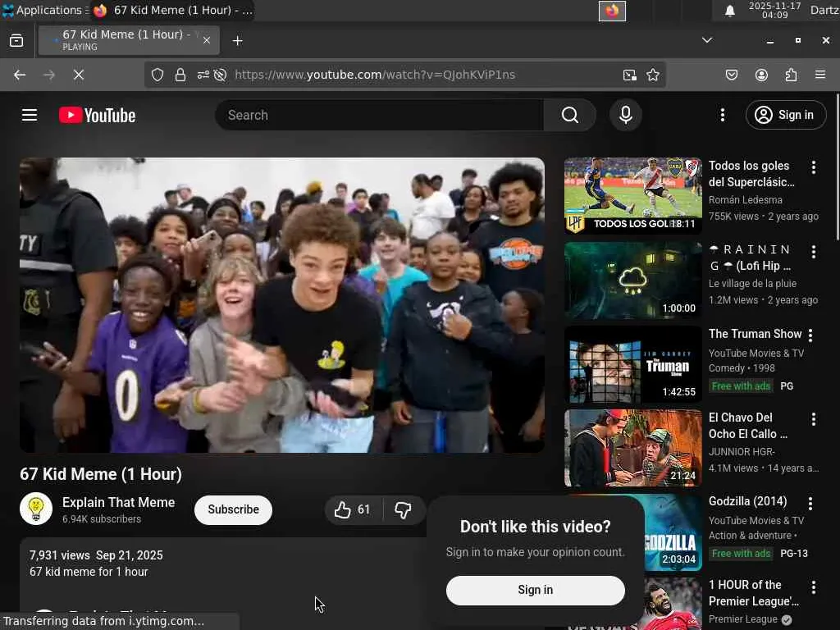Image resolution: width=840 pixels, height=630 pixels.
Task: Play RAINING Lofi Hip Hop thumbnail
Action: tap(632, 281)
